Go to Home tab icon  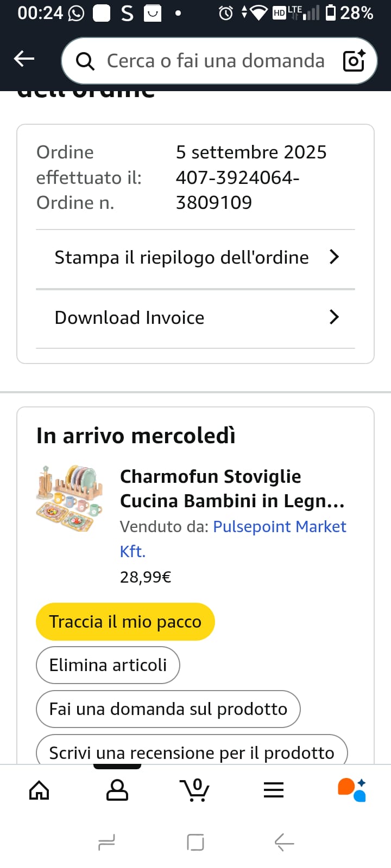click(x=39, y=790)
